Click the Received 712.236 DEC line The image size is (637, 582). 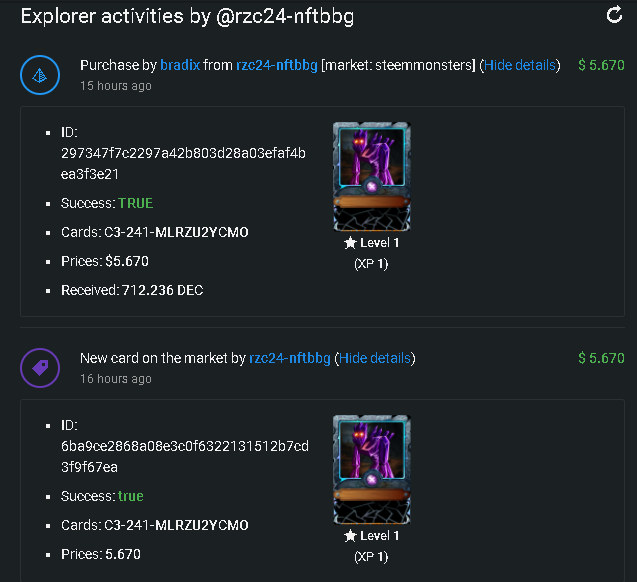132,290
